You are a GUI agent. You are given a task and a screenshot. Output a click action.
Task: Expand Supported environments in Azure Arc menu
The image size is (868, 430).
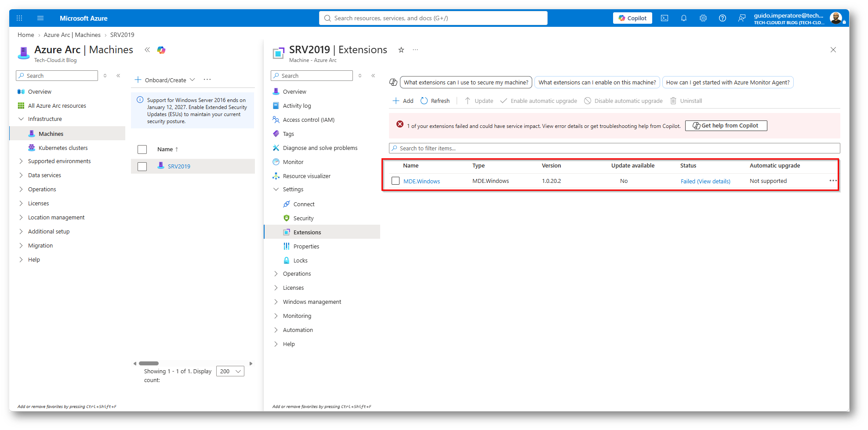point(21,161)
